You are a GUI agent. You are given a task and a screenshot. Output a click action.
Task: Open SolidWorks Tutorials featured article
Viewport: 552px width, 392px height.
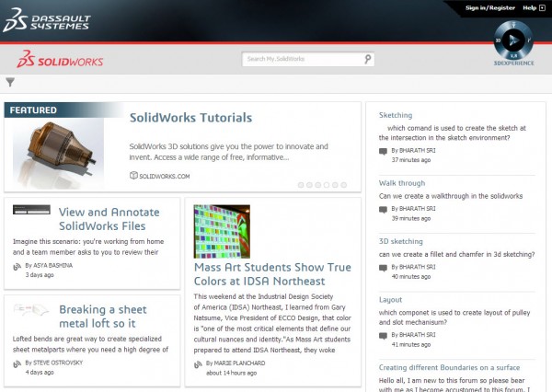(190, 118)
